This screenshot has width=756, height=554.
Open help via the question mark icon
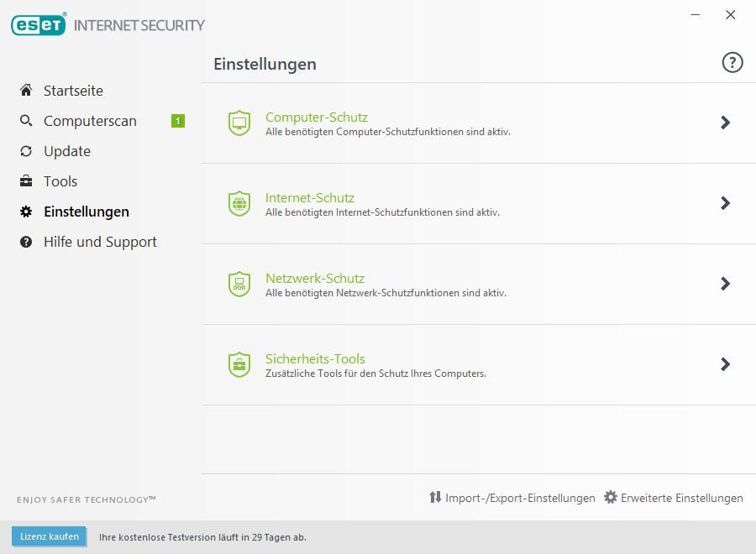[732, 63]
